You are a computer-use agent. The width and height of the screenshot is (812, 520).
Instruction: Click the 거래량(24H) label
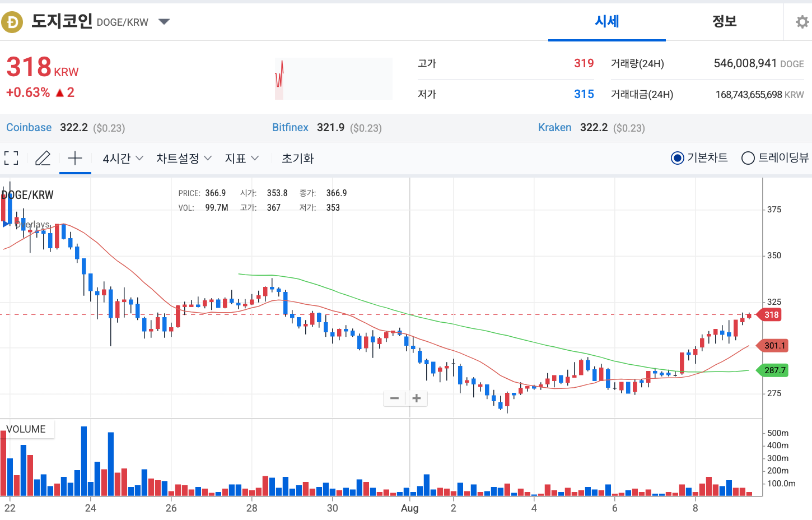(x=637, y=63)
